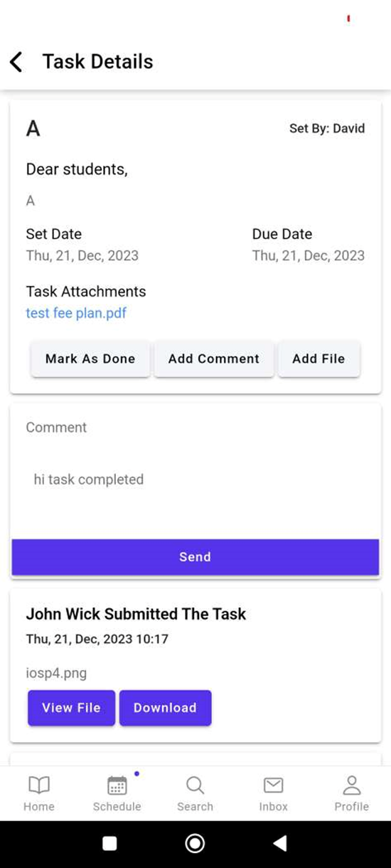Click the Add Comment button
This screenshot has height=868, width=391.
point(214,359)
